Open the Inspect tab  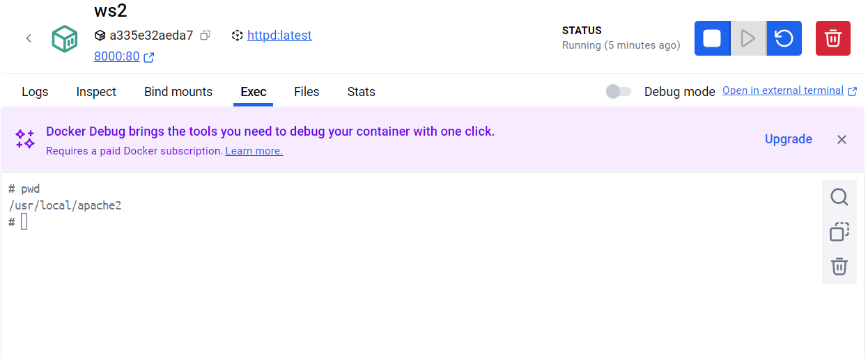point(96,92)
